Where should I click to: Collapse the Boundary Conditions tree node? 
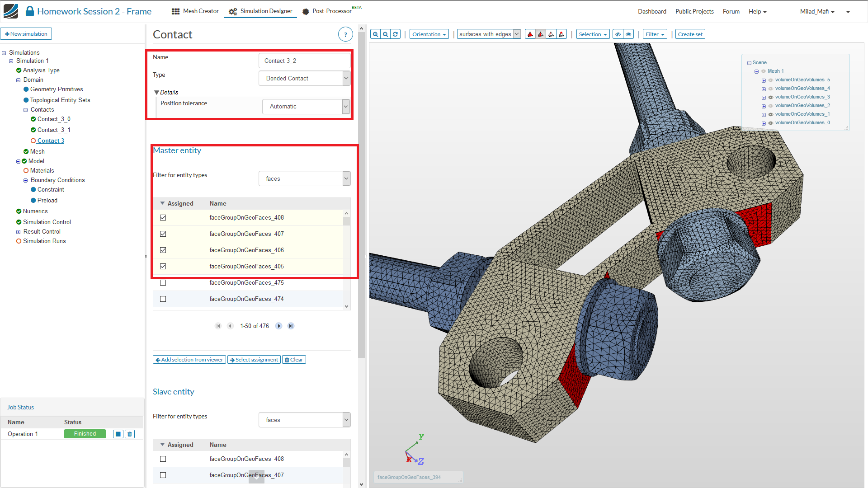(x=26, y=180)
